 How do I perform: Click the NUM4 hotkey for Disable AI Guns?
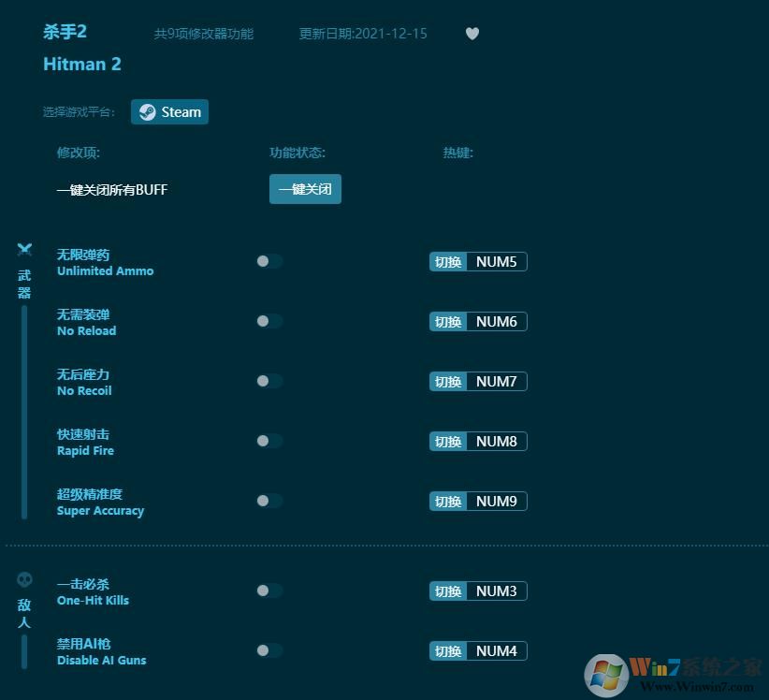coord(497,650)
